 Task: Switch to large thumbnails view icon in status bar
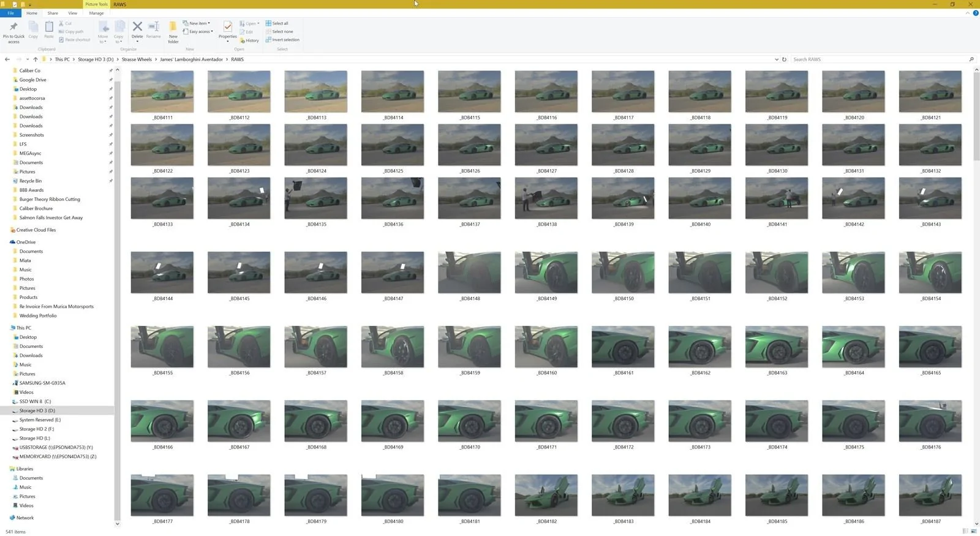tap(974, 531)
